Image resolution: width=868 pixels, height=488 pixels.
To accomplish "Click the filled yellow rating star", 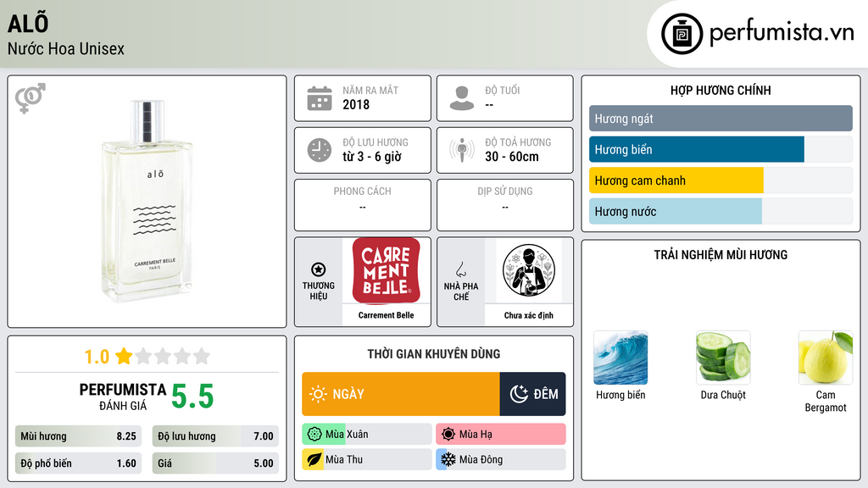I will [x=124, y=356].
